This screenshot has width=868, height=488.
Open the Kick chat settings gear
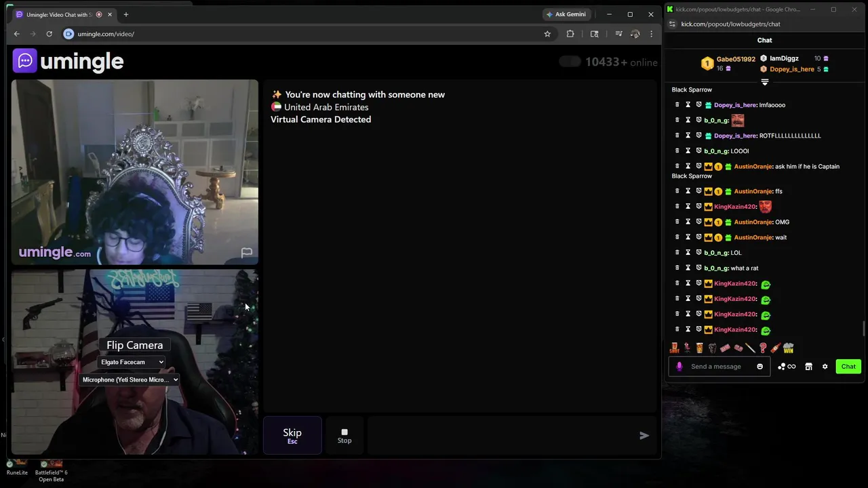(825, 367)
